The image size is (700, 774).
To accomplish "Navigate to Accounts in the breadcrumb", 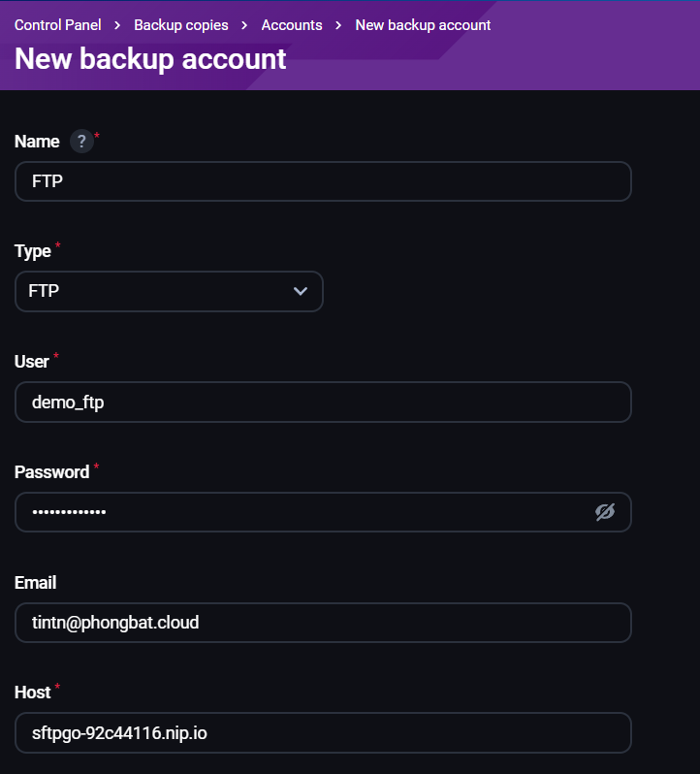I will tap(292, 25).
